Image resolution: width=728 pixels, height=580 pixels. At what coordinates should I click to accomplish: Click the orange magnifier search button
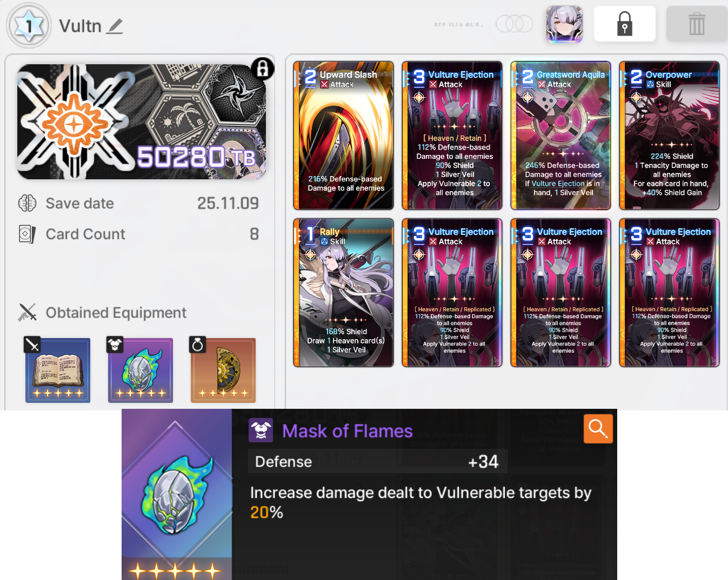coord(598,429)
